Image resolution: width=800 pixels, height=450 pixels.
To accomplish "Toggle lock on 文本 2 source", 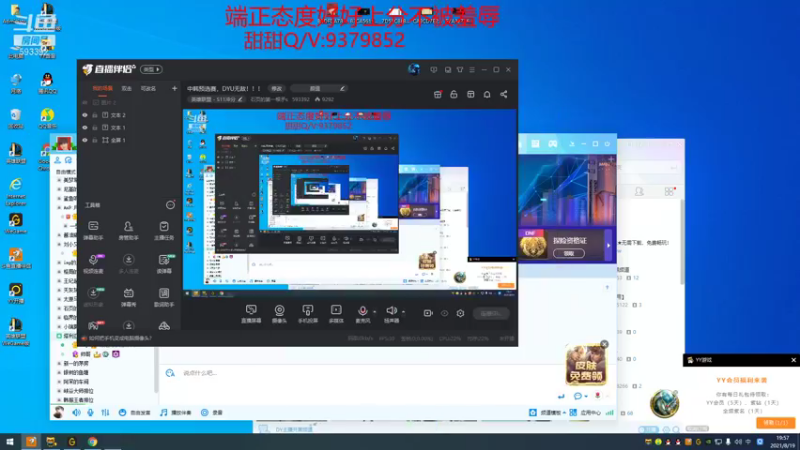I will coord(95,115).
